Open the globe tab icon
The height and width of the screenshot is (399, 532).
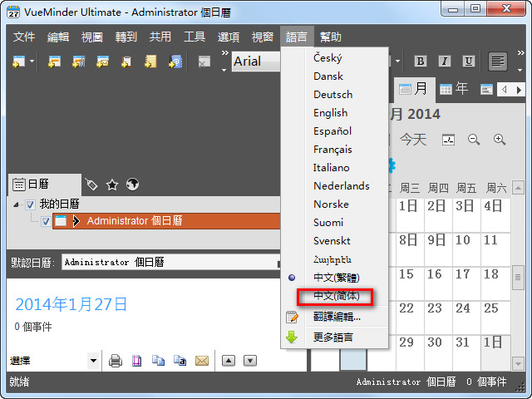[x=132, y=185]
